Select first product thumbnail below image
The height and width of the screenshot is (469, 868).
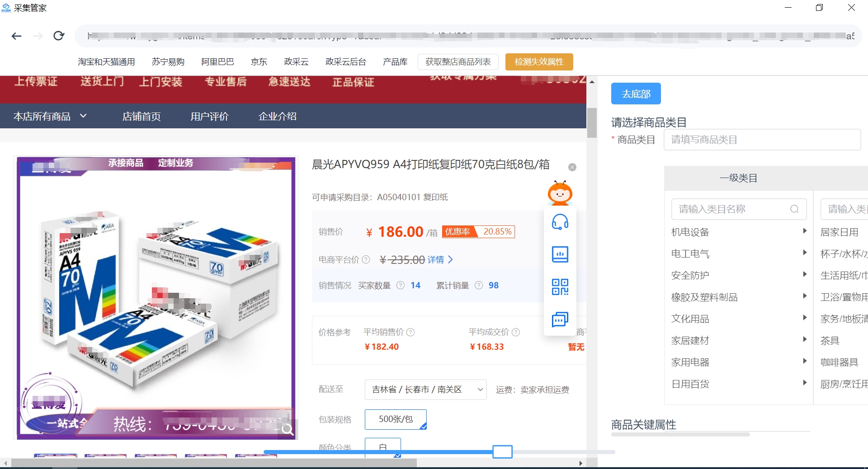[x=55, y=455]
